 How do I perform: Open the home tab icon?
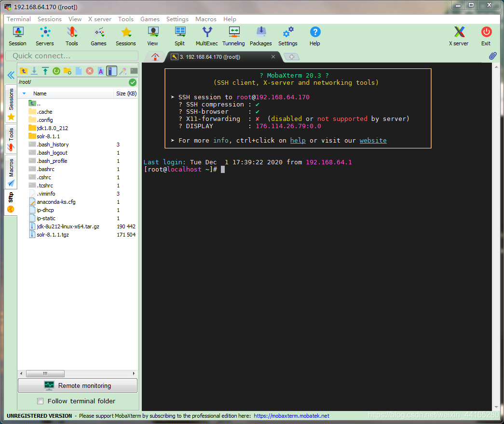pyautogui.click(x=155, y=57)
